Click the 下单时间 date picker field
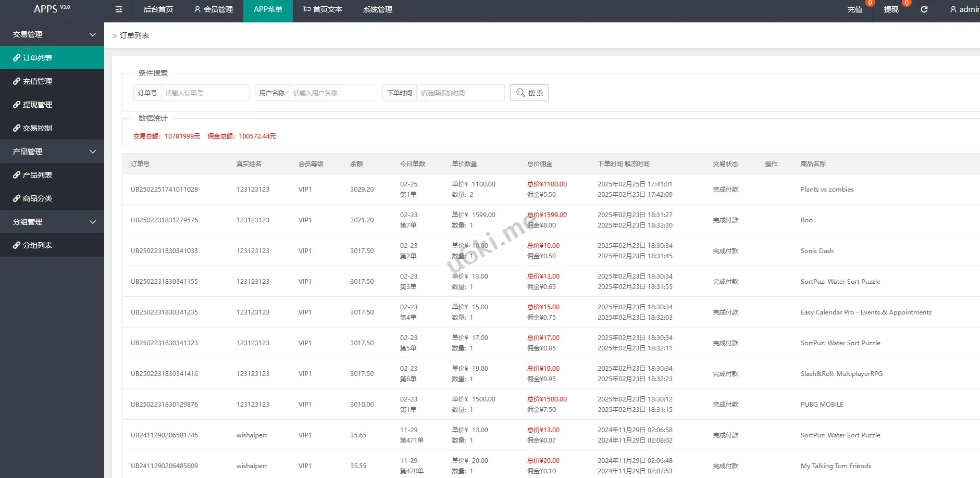980x478 pixels. tap(460, 93)
